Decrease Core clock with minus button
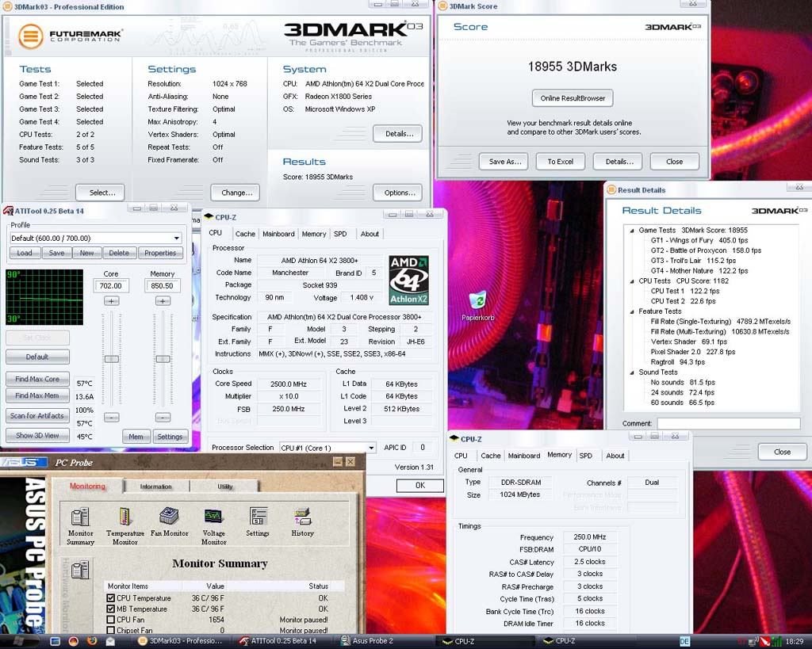The image size is (812, 649). 111,417
